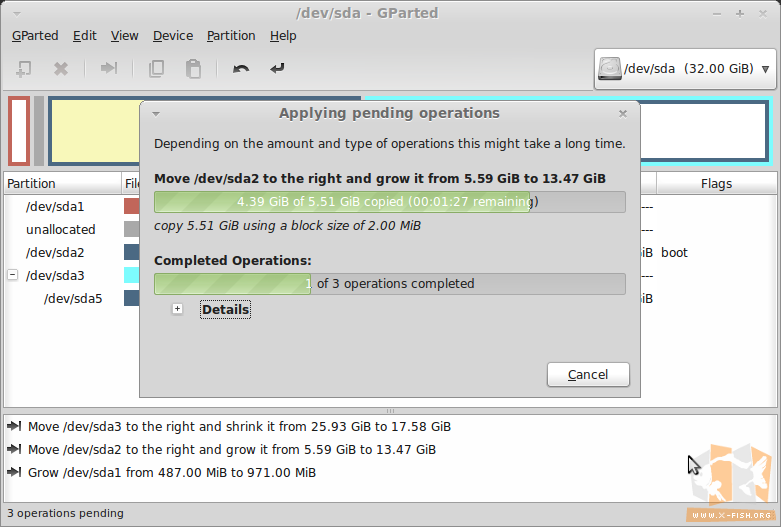
Task: Open the View menu
Action: click(125, 36)
